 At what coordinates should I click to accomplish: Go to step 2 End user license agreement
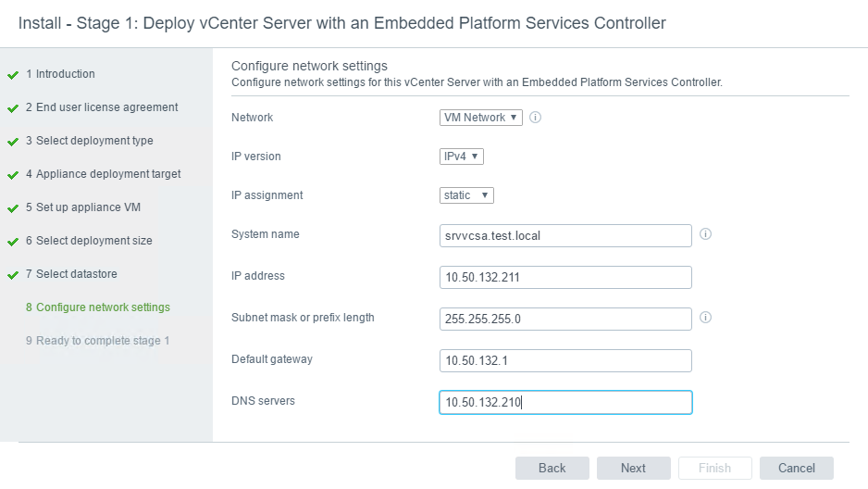pyautogui.click(x=102, y=107)
